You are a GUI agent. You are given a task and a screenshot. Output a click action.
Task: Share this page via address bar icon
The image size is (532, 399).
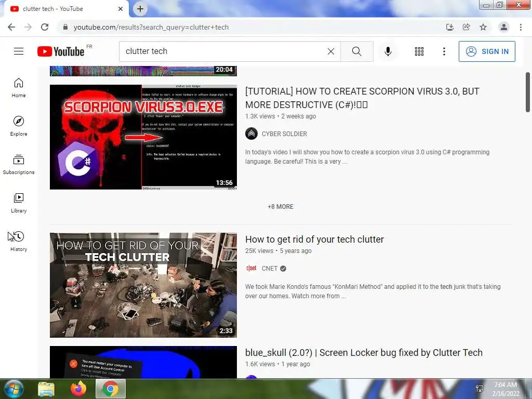pos(467,27)
